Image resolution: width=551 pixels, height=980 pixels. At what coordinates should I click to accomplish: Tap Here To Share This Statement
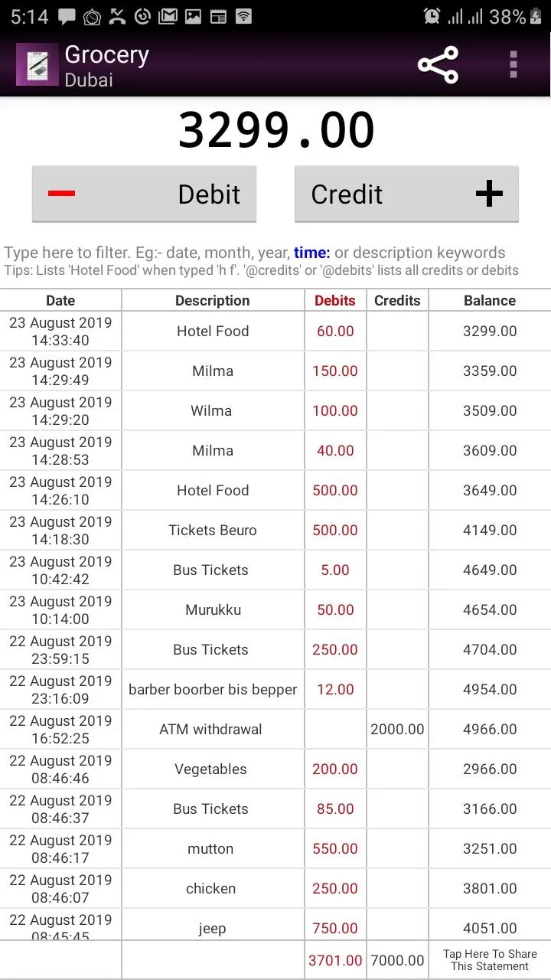coord(490,960)
